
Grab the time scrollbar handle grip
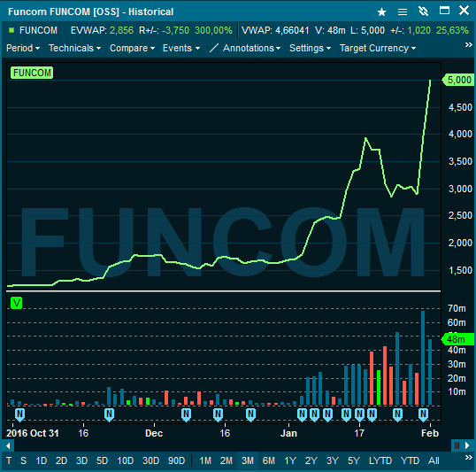pos(457,445)
